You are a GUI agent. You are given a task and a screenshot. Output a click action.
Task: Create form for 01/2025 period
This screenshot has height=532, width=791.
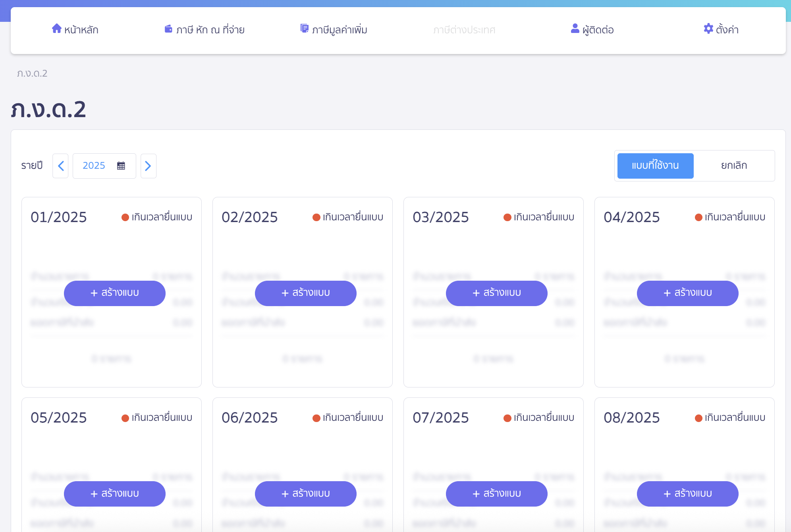click(114, 293)
